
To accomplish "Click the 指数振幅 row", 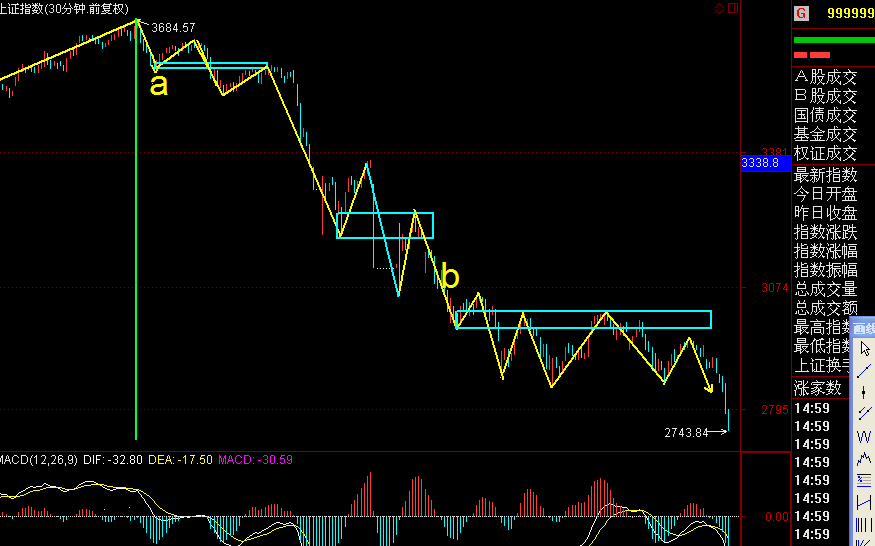I will 826,270.
